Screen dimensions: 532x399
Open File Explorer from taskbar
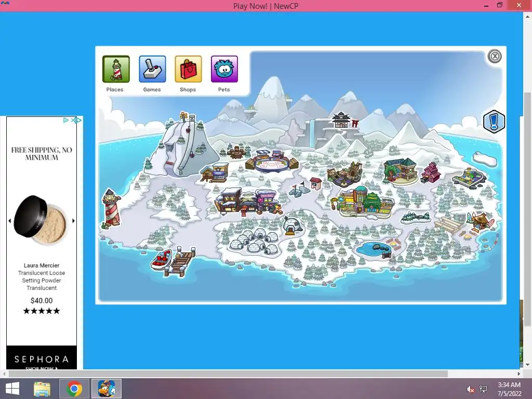(42, 389)
